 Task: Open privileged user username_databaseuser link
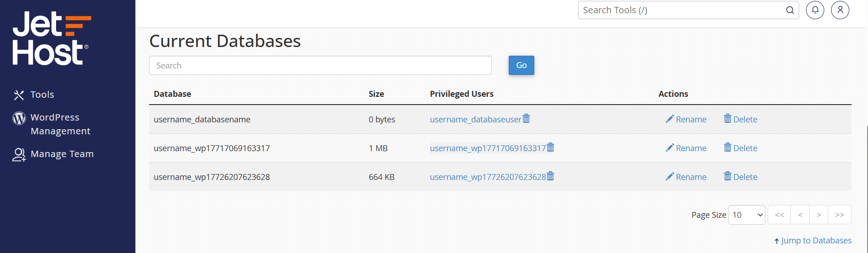click(x=475, y=119)
